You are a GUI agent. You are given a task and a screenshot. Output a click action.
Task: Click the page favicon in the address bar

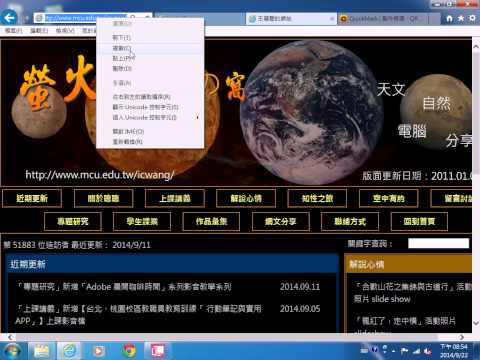(39, 18)
